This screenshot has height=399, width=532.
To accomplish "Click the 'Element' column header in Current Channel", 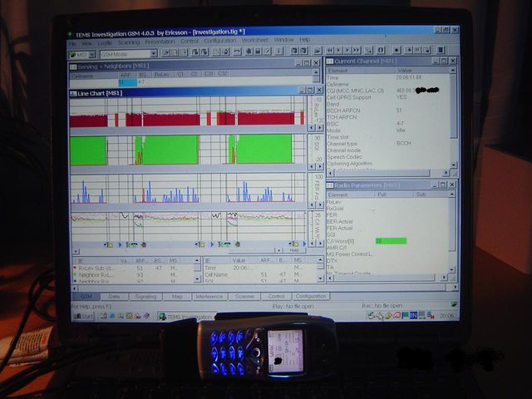I will coord(361,71).
